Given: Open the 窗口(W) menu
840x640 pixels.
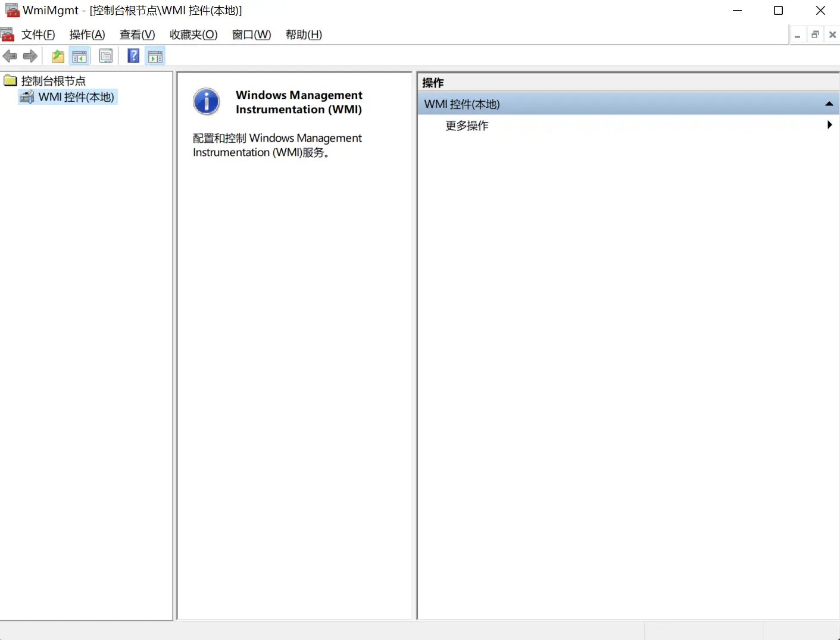Looking at the screenshot, I should coord(251,35).
